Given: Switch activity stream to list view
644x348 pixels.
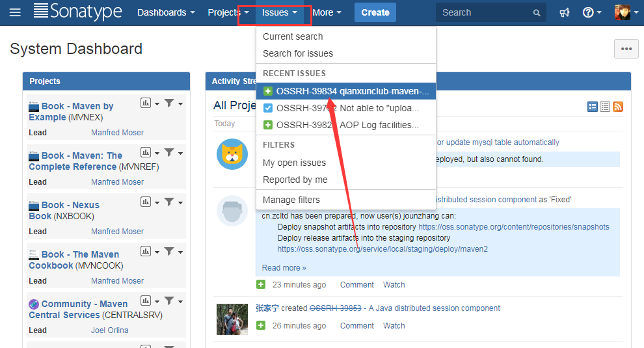Looking at the screenshot, I should pyautogui.click(x=605, y=107).
